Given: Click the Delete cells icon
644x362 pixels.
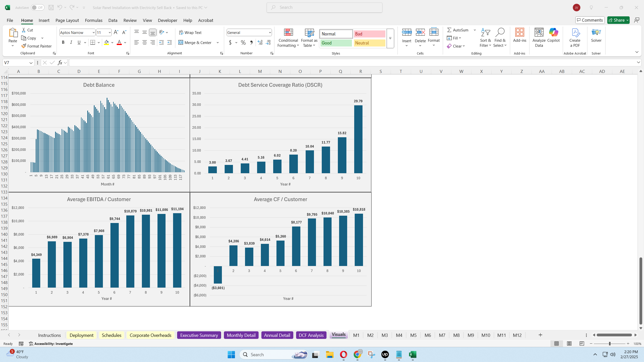Looking at the screenshot, I should point(420,33).
